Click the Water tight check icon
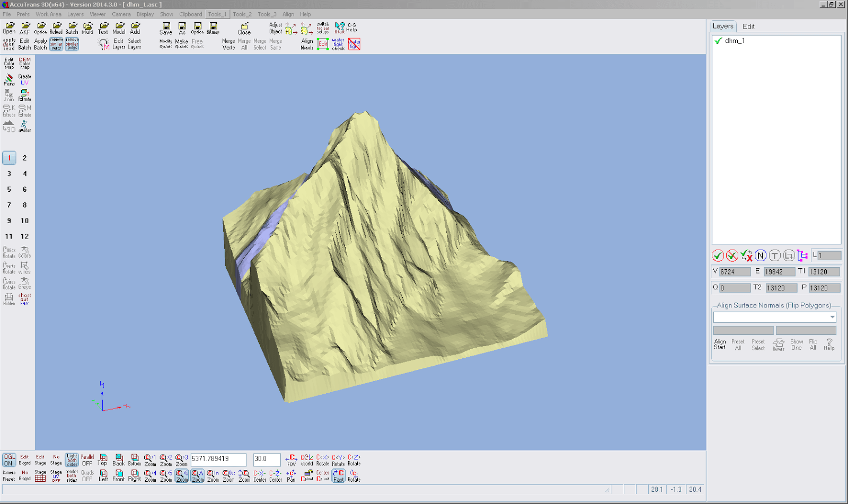 tap(339, 44)
